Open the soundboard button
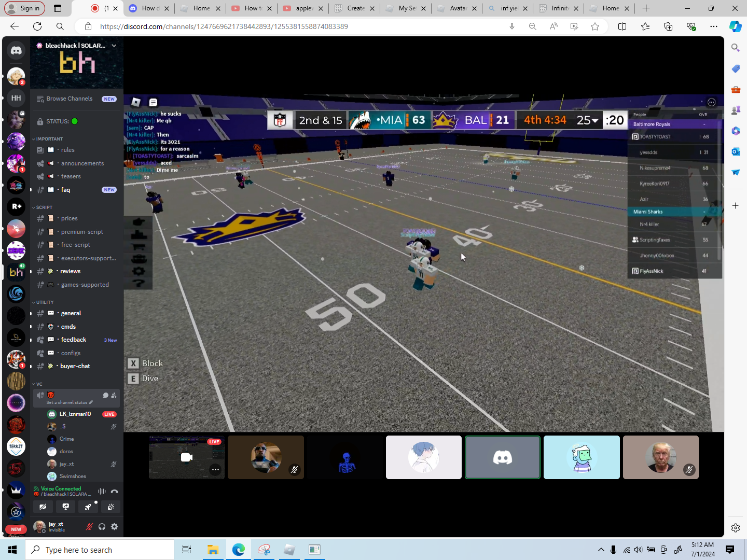This screenshot has height=560, width=747. point(111,507)
